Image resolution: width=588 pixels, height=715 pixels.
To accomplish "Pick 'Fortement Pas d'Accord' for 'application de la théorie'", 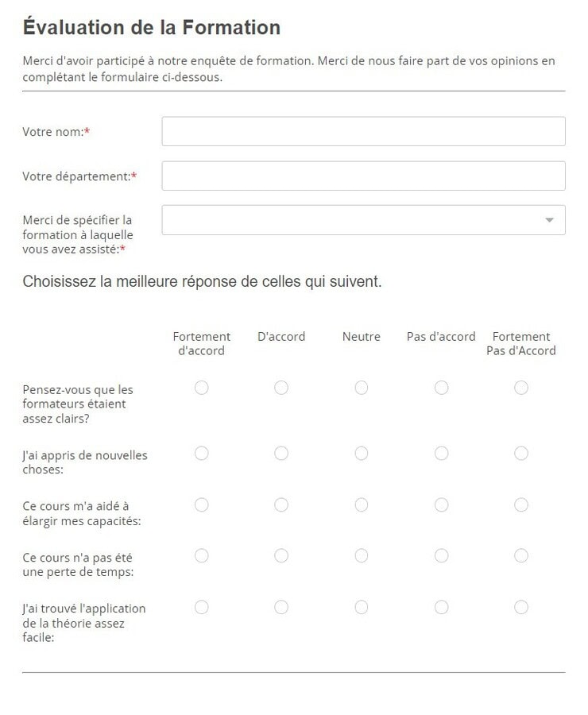I will 521,608.
